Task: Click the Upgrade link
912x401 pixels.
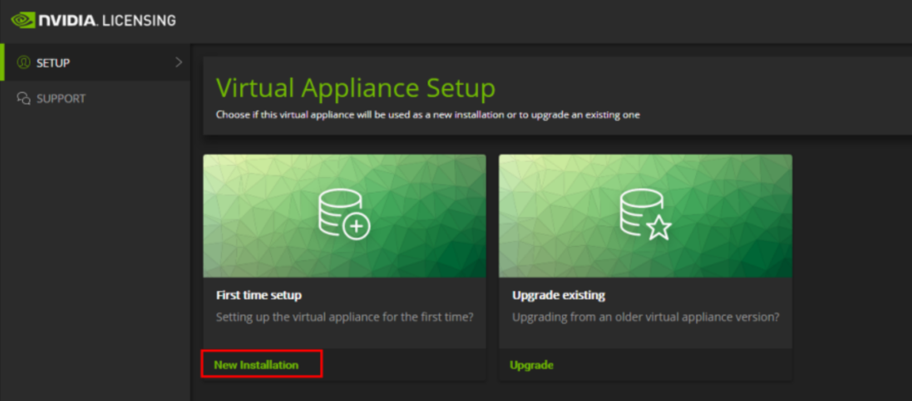Action: tap(531, 365)
